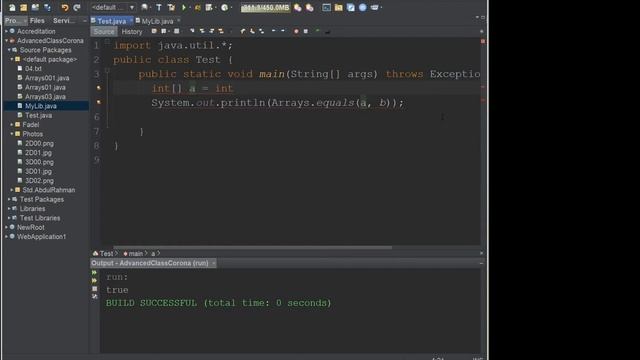Select 3D01.jpg in Photos folder
This screenshot has height=360, width=640.
(x=38, y=171)
